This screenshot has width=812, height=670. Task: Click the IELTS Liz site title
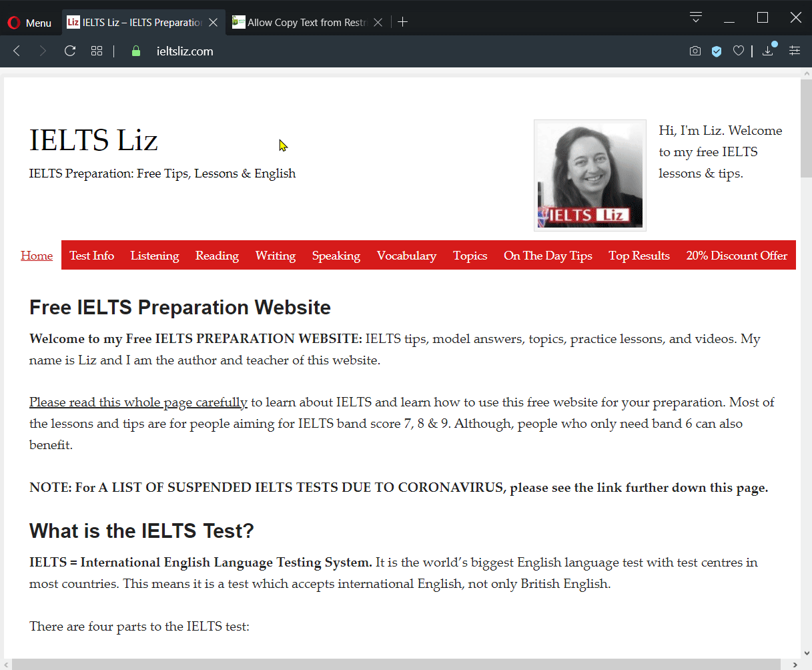click(93, 140)
